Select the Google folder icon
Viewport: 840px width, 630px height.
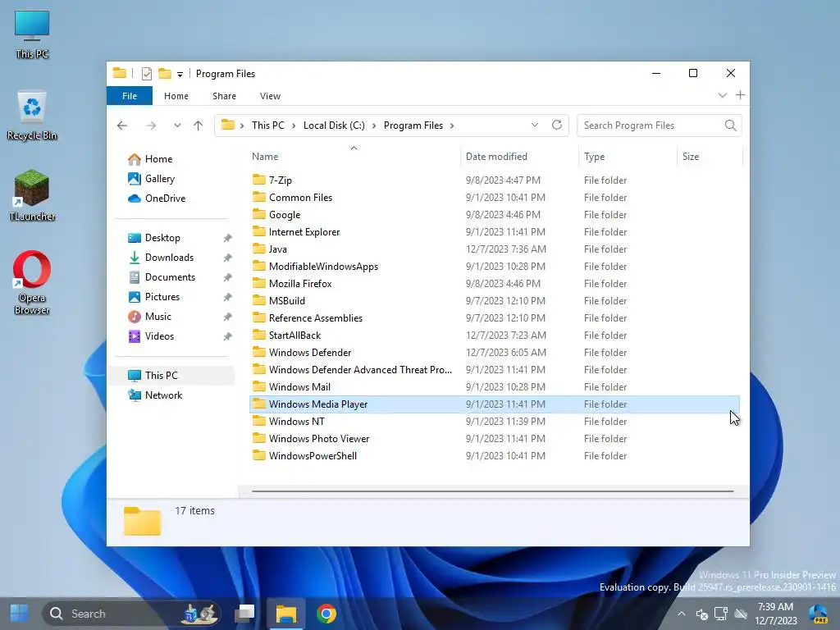(258, 214)
